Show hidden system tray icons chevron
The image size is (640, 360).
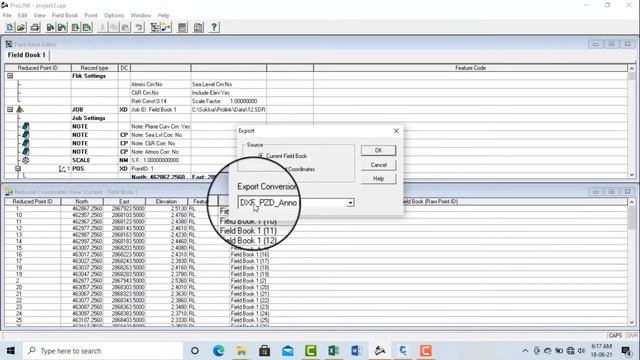(x=525, y=351)
